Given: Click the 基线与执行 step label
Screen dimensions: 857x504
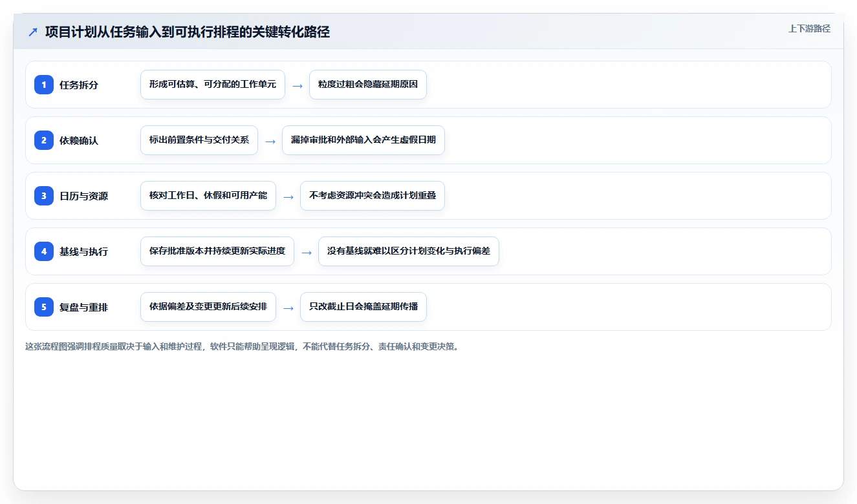Looking at the screenshot, I should coord(83,251).
